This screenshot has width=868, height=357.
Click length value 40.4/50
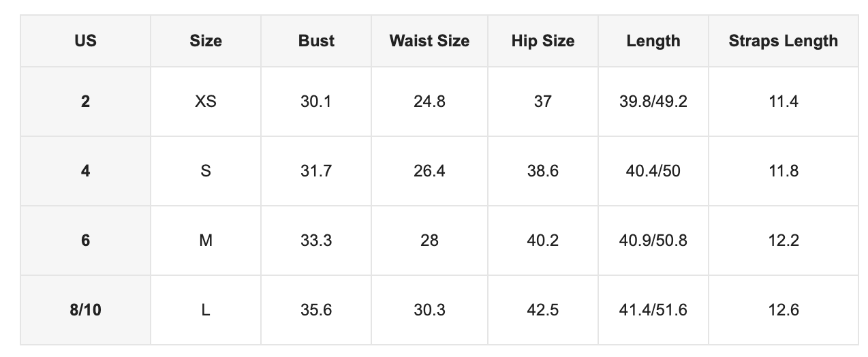point(653,171)
